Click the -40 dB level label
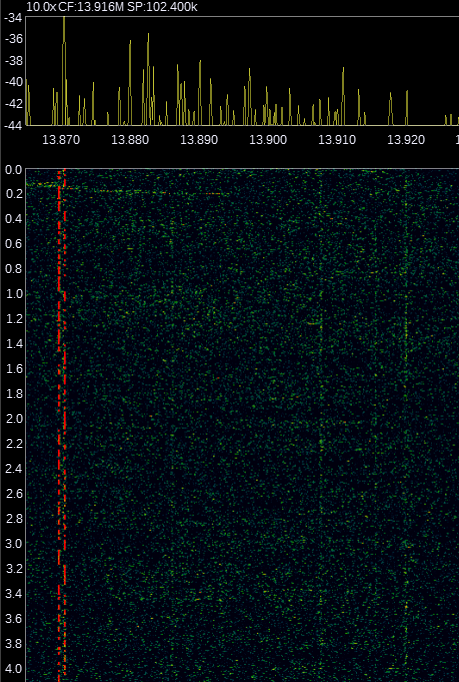Viewport: 459px width, 682px height. point(13,82)
